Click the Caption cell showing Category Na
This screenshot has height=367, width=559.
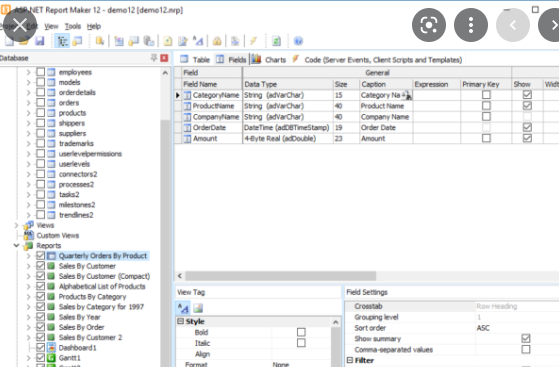[386, 95]
